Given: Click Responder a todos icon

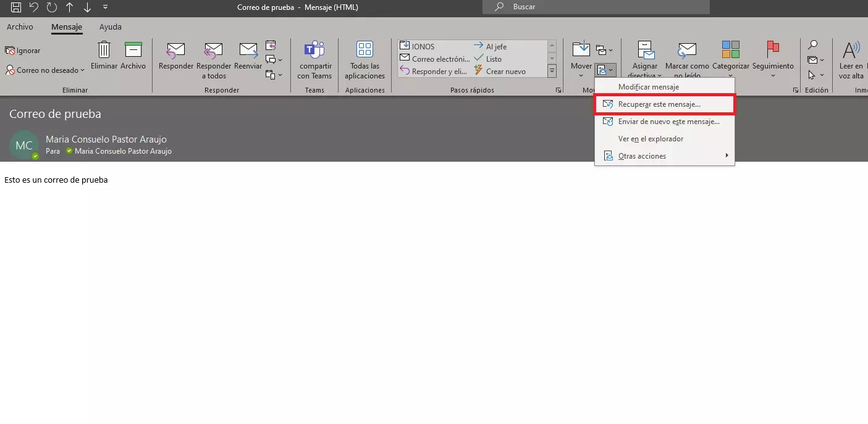Looking at the screenshot, I should (213, 51).
